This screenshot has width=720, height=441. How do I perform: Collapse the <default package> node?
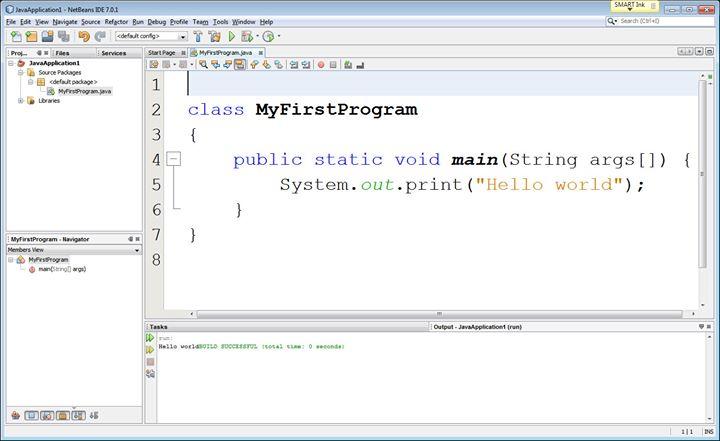(x=31, y=82)
